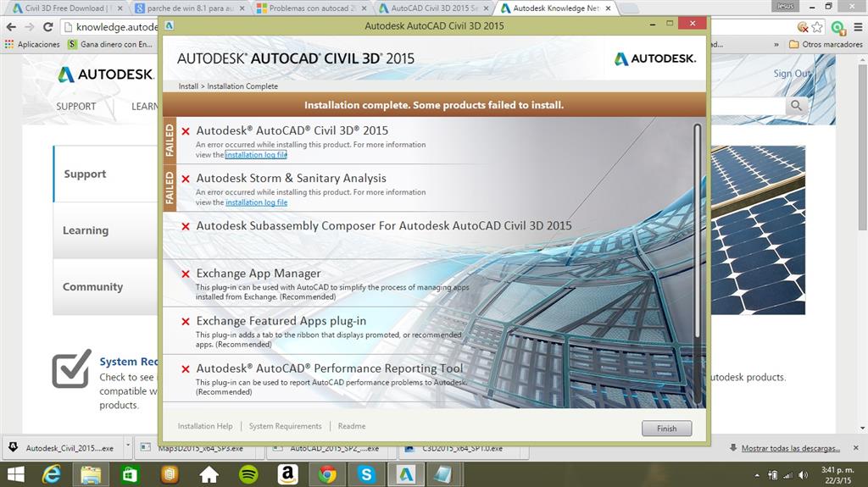The width and height of the screenshot is (868, 487).
Task: Go back in Chrome browser
Action: tap(11, 26)
